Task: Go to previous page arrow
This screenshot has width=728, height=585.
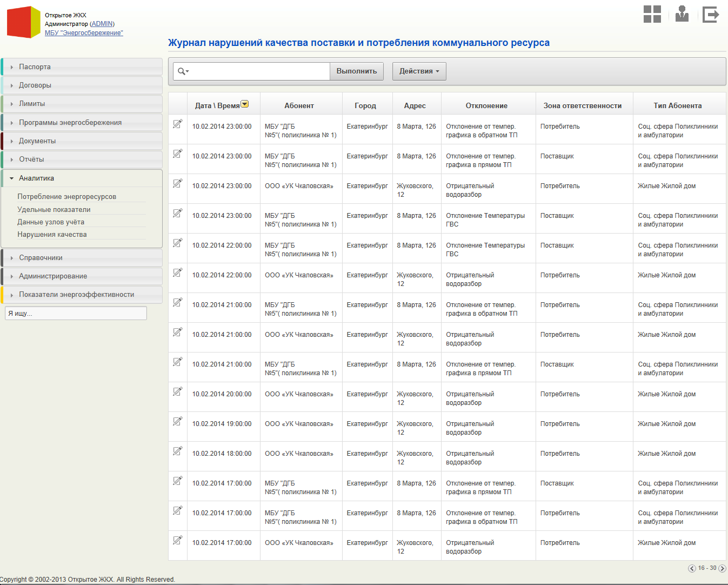Action: (x=692, y=568)
